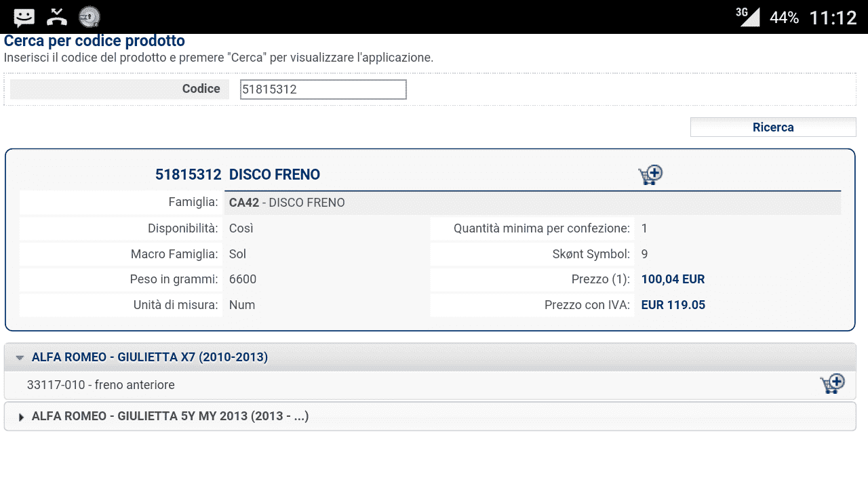The image size is (868, 488).
Task: Add 33117-010 freno anteriore to cart
Action: pos(832,384)
